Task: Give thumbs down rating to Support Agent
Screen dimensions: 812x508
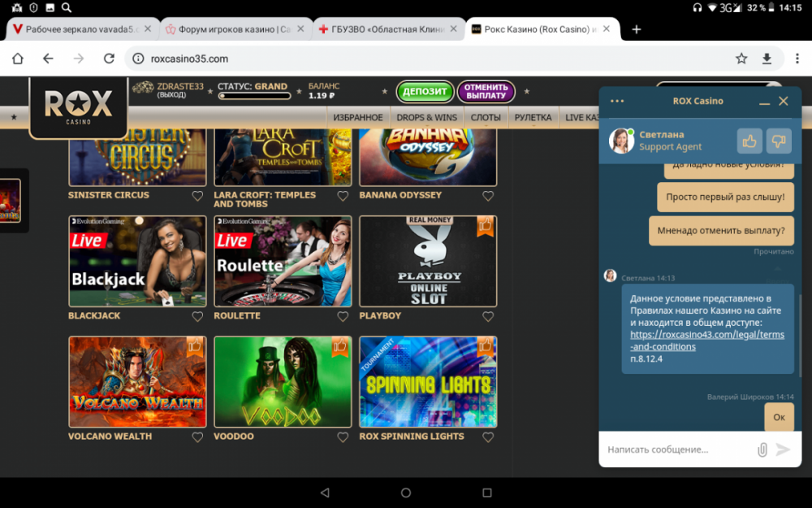Action: 778,140
